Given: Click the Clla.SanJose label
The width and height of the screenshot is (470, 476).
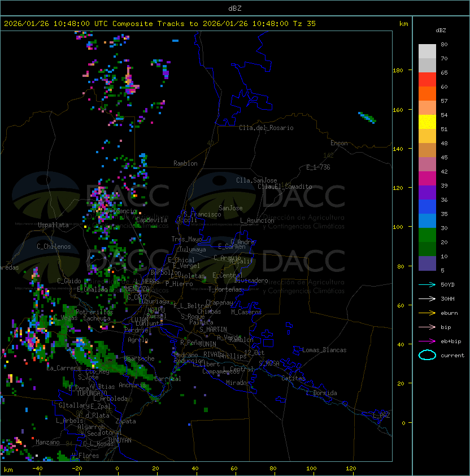Looking at the screenshot, I should [256, 180].
